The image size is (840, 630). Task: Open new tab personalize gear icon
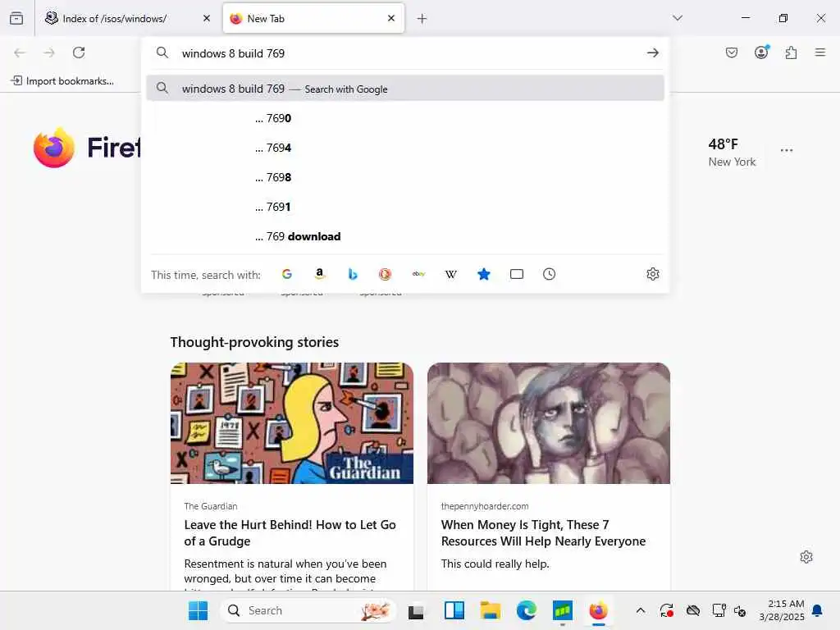click(806, 557)
